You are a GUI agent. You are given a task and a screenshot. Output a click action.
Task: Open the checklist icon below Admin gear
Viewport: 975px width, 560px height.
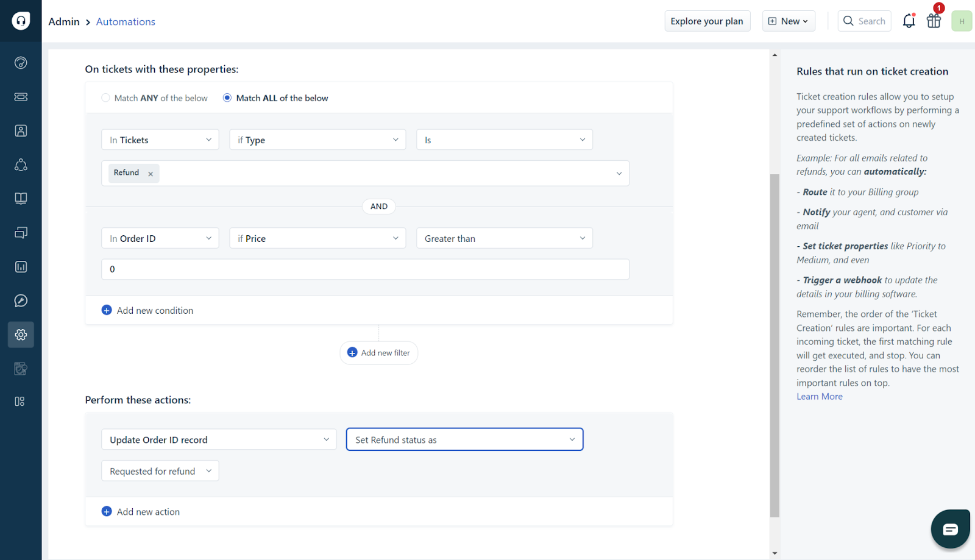click(21, 369)
